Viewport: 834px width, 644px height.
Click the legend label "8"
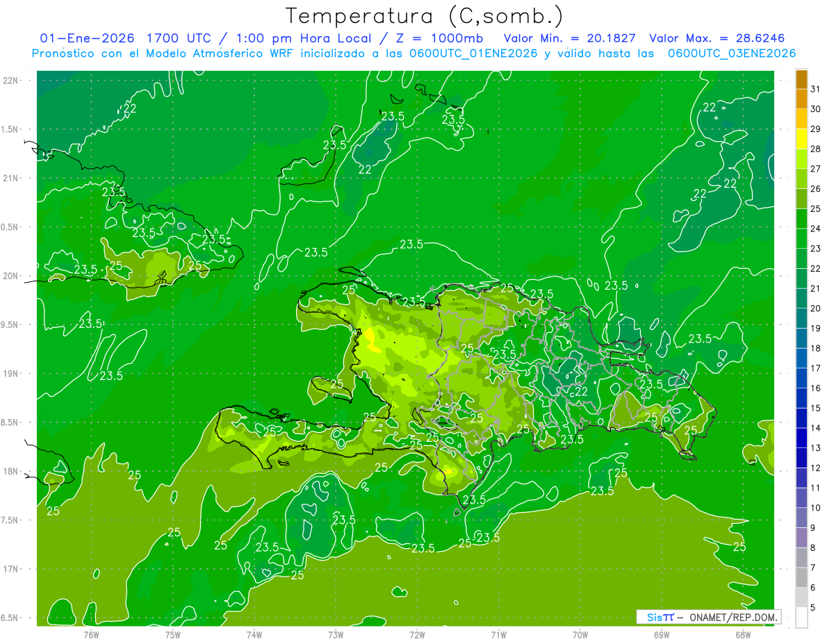pyautogui.click(x=813, y=547)
